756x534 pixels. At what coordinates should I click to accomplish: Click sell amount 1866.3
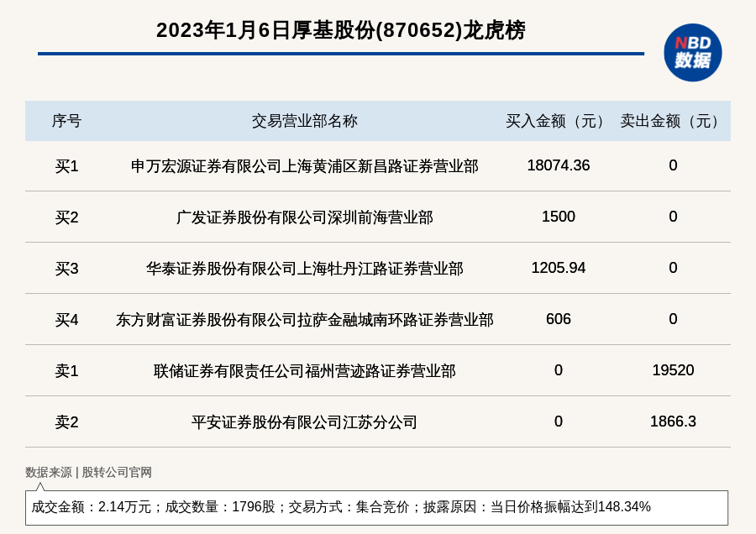point(673,421)
